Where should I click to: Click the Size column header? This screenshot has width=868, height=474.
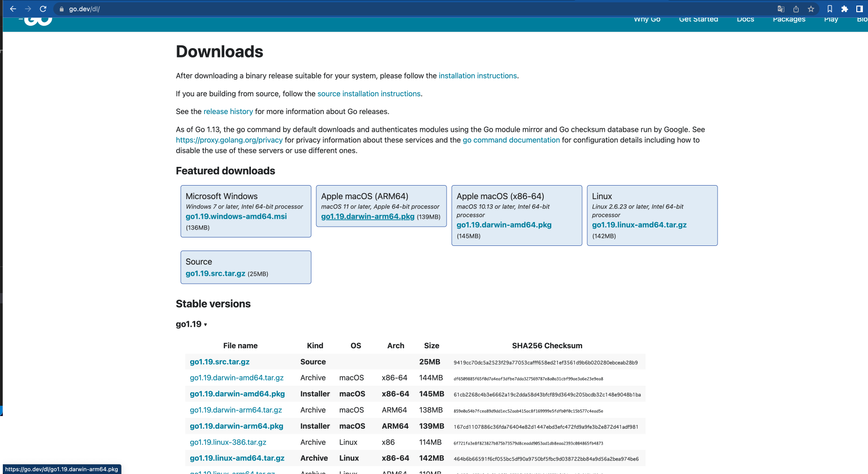pyautogui.click(x=432, y=346)
